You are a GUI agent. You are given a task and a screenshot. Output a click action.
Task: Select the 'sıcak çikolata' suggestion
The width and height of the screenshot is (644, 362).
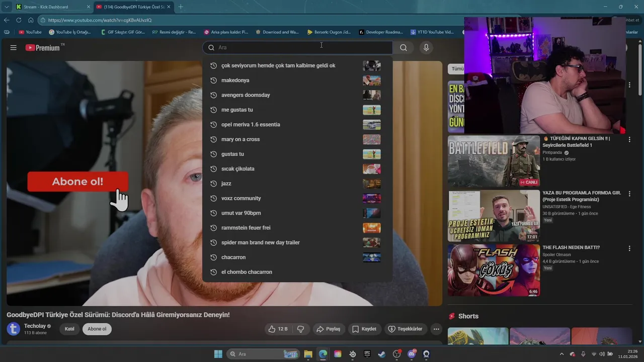coord(297,169)
